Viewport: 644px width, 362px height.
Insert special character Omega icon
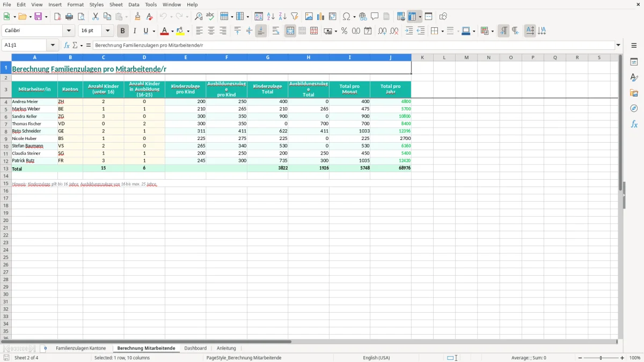tap(347, 17)
